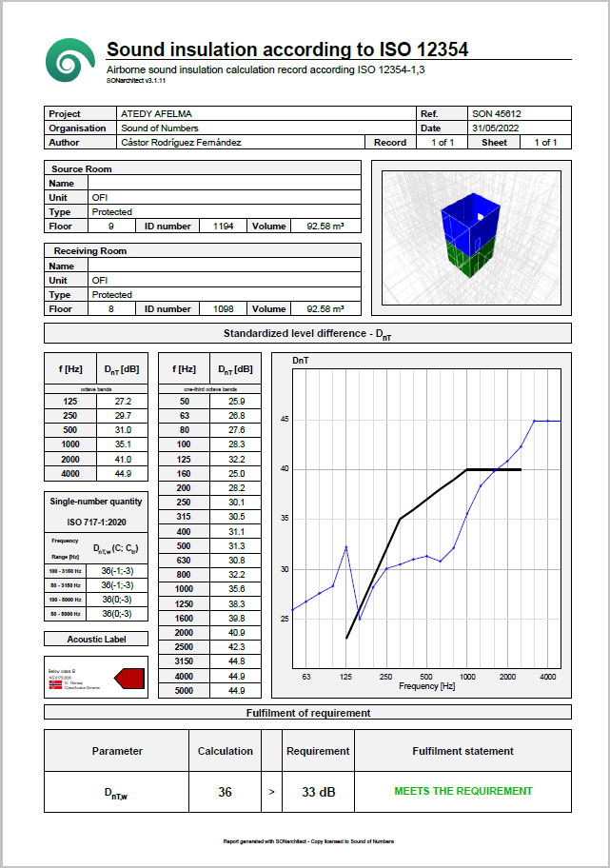Click the blue source room 3D block
Viewport: 610px width, 868px height.
tap(470, 221)
